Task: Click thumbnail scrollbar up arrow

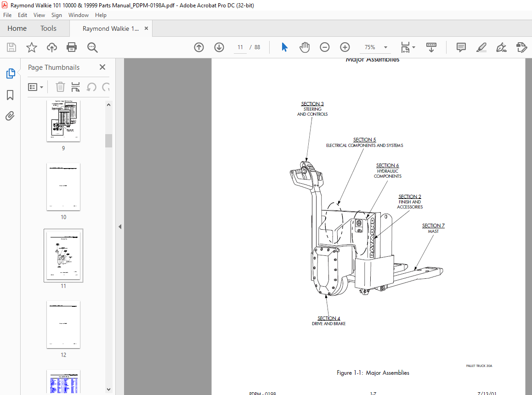Action: tap(108, 105)
